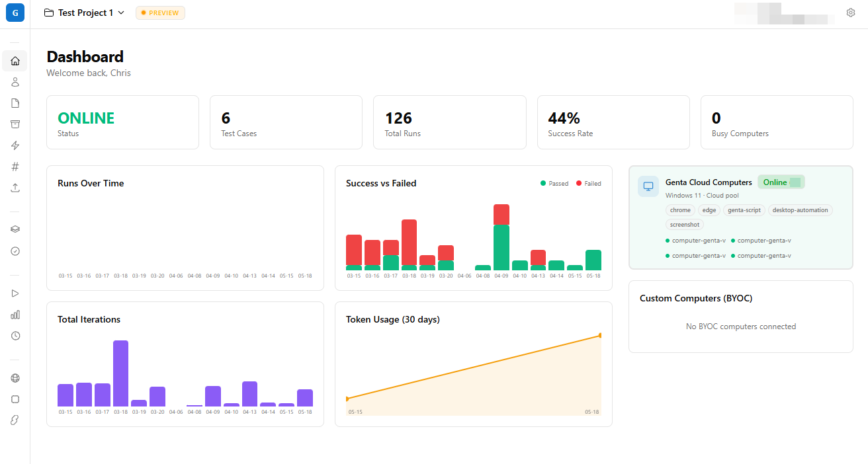Click the "Windows 11 · Cloud pool" text

(702, 196)
